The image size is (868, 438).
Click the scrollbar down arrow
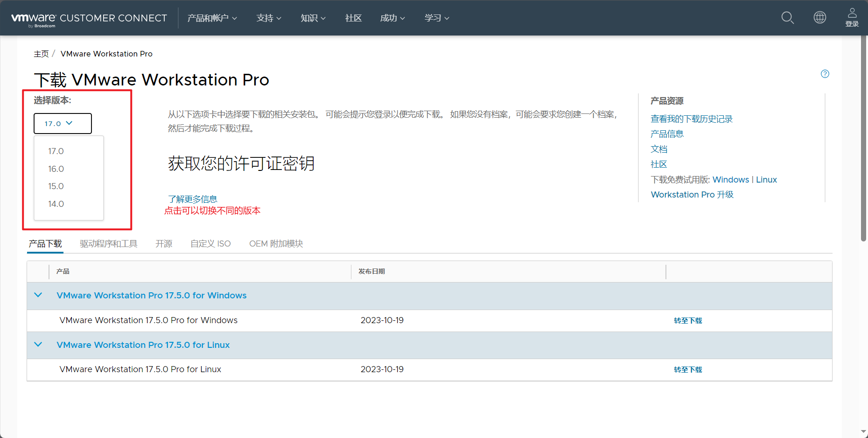coord(864,433)
